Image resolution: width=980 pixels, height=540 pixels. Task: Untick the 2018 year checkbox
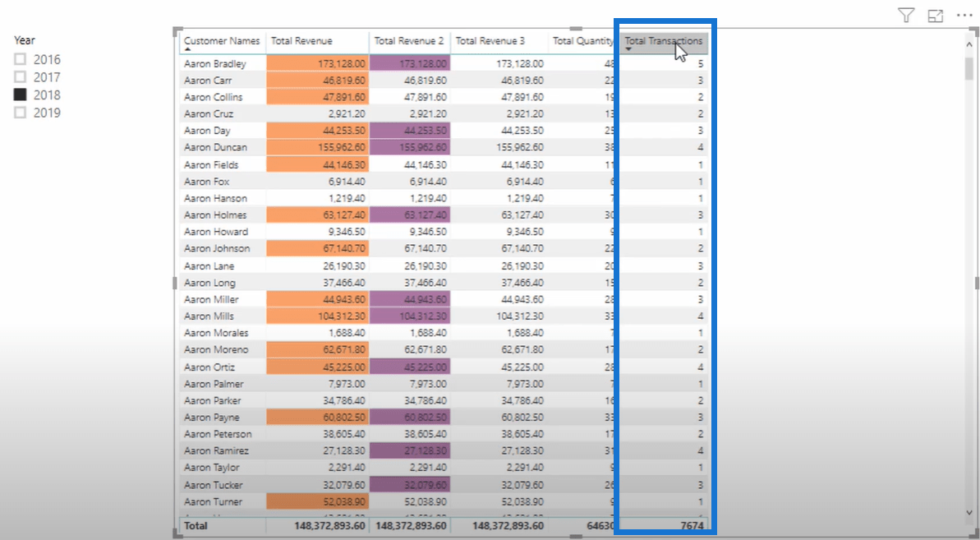[20, 95]
